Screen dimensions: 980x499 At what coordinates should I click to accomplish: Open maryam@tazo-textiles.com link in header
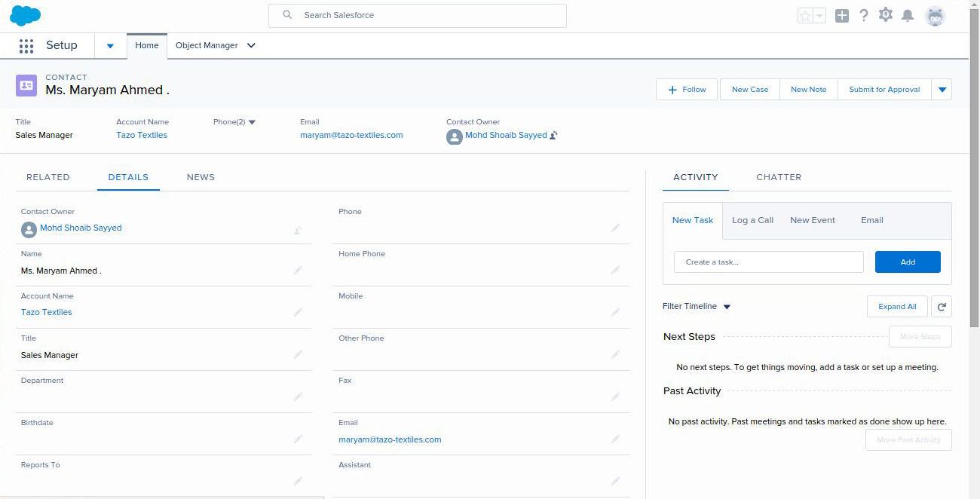pos(351,135)
